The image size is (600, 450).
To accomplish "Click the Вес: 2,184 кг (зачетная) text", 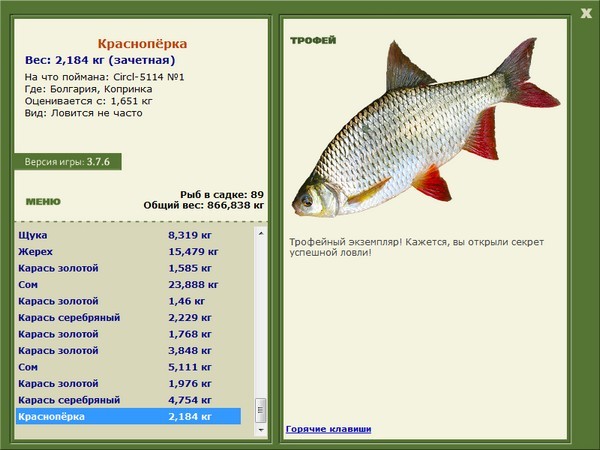I will (100, 60).
